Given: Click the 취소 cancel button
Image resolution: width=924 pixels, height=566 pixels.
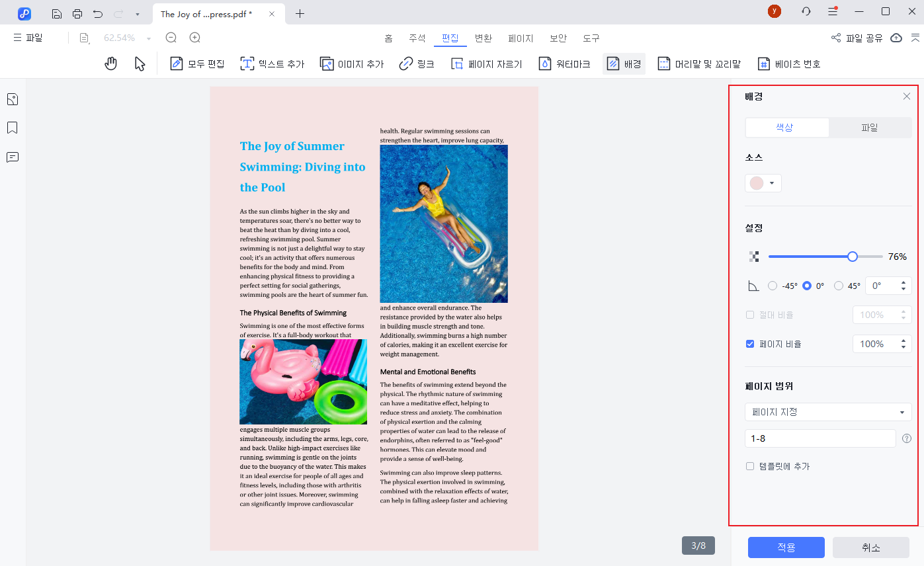Looking at the screenshot, I should [x=870, y=547].
